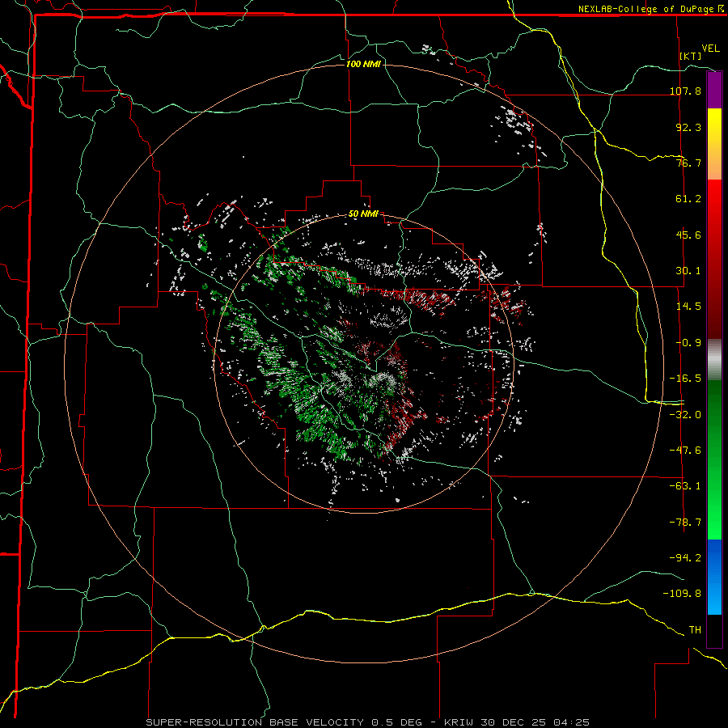
Task: Select the 14.5 velocity scale label
Action: click(x=688, y=307)
